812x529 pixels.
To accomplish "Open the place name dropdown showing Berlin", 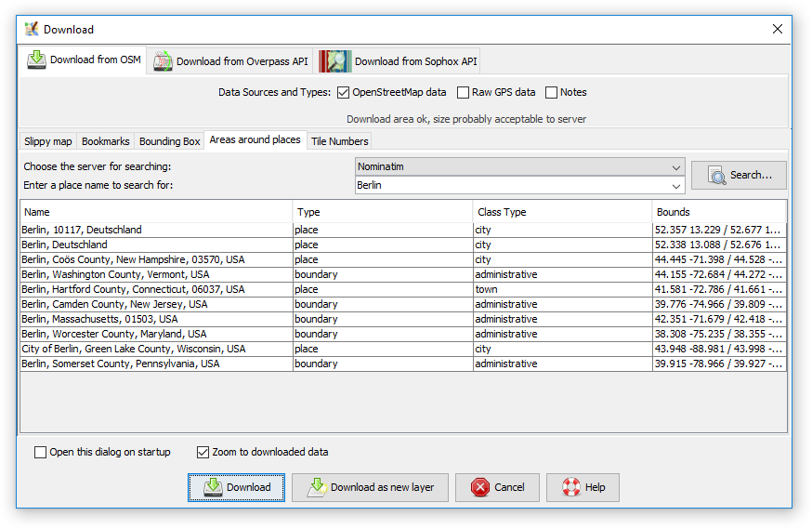I will click(675, 186).
